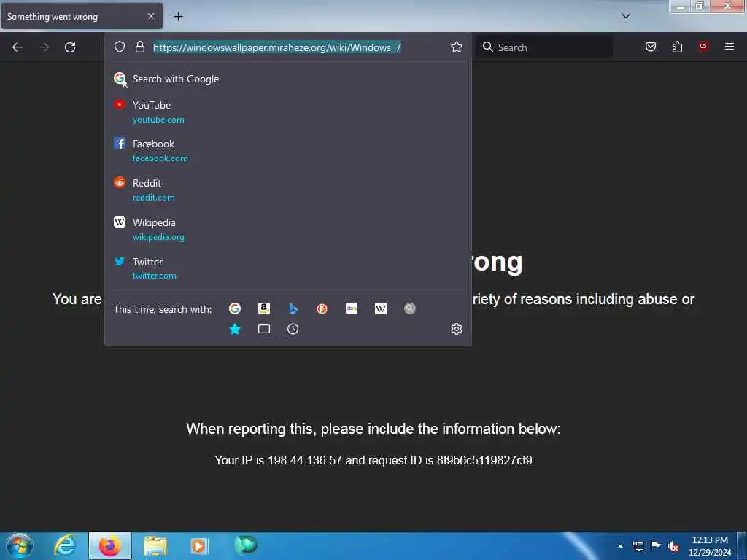Expand the list all tabs chevron
This screenshot has height=560, width=747.
click(x=626, y=16)
